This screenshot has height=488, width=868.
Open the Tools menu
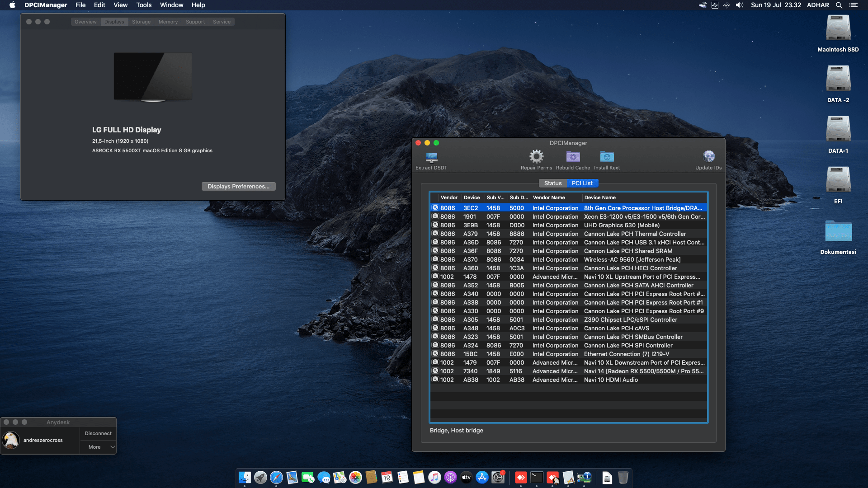[x=144, y=5]
